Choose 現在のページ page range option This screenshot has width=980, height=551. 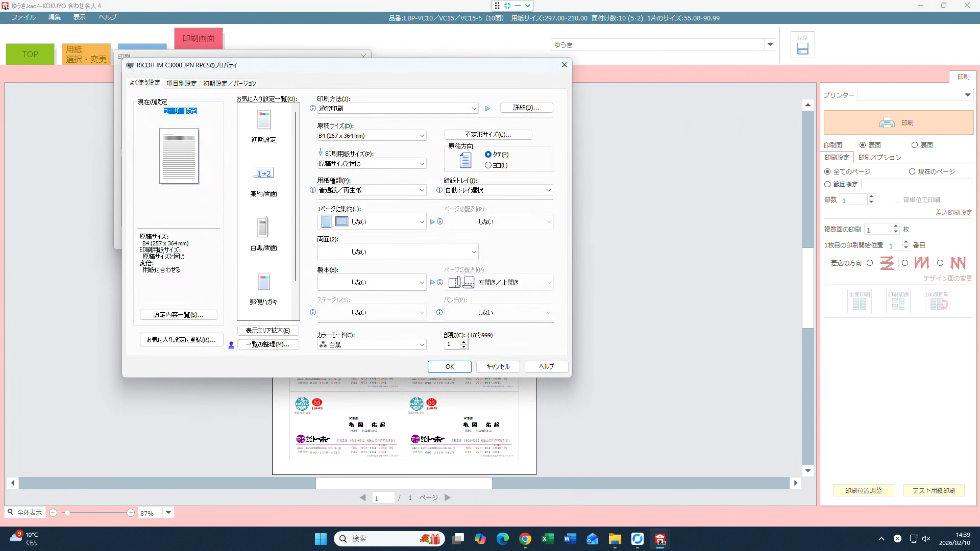pos(912,172)
